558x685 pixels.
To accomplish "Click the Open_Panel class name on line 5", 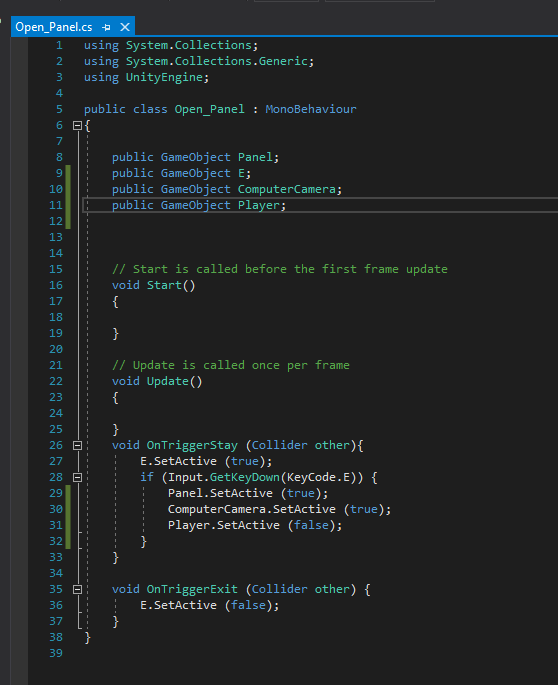I will point(210,109).
